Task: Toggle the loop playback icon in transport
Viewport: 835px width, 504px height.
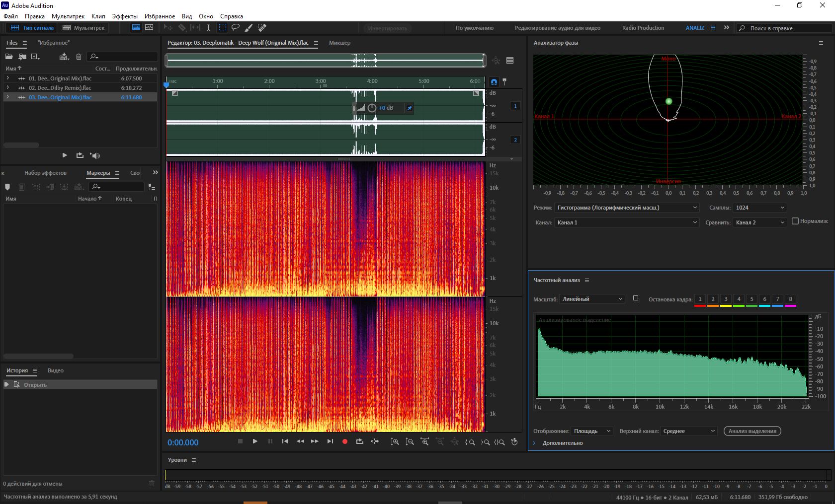Action: (x=359, y=441)
